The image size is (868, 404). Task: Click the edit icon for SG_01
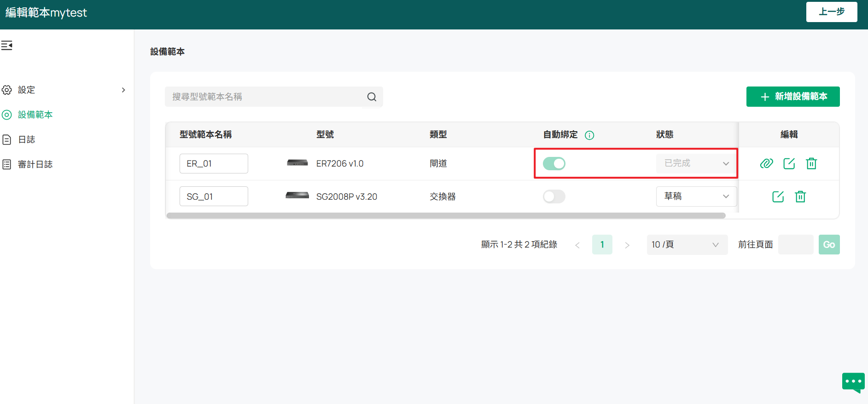click(x=778, y=196)
